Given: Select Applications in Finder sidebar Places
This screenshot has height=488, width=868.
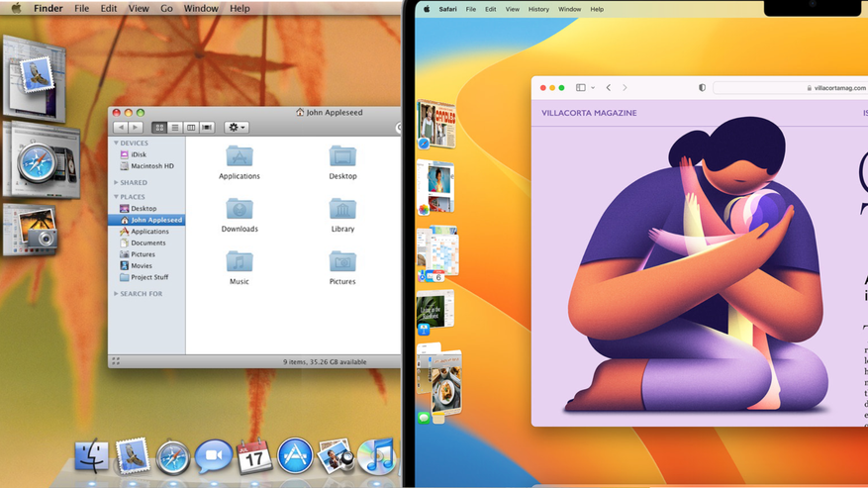Looking at the screenshot, I should [146, 232].
